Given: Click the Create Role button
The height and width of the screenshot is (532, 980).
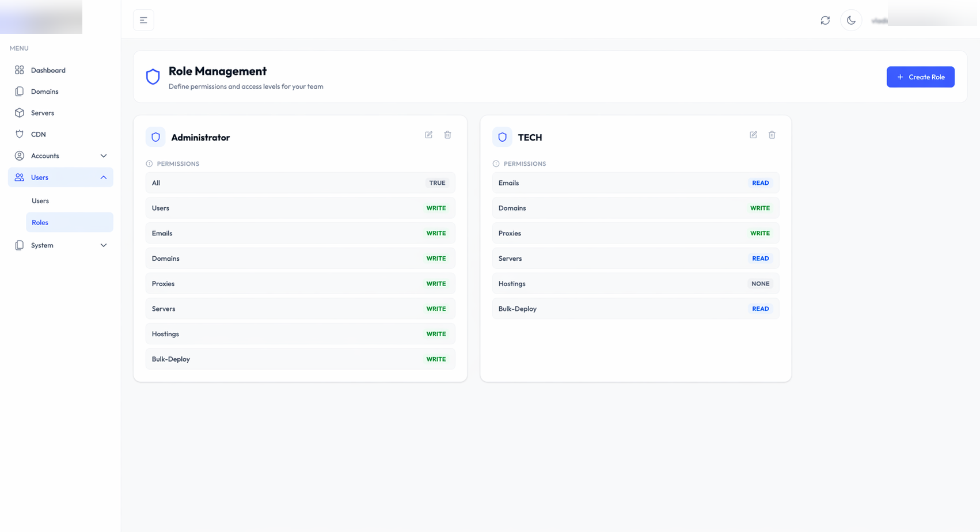Looking at the screenshot, I should point(920,77).
